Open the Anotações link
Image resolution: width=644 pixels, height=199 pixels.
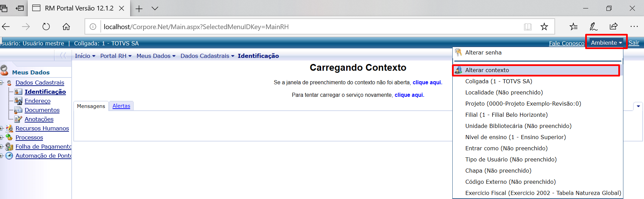tap(39, 119)
